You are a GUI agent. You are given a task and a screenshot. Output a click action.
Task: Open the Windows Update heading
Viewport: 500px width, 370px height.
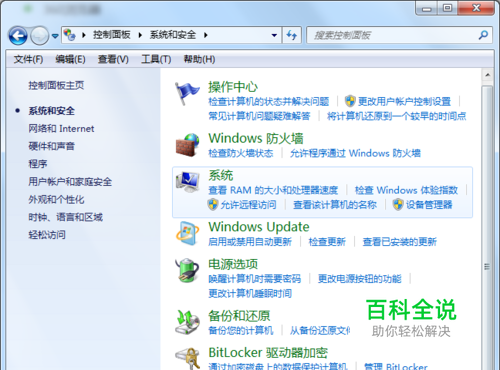tap(259, 227)
